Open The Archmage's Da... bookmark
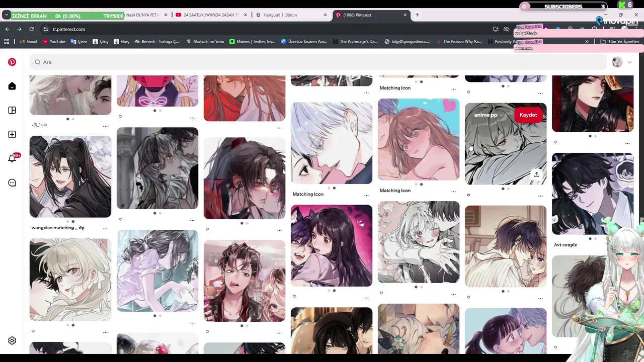The height and width of the screenshot is (362, 644). tap(355, 42)
